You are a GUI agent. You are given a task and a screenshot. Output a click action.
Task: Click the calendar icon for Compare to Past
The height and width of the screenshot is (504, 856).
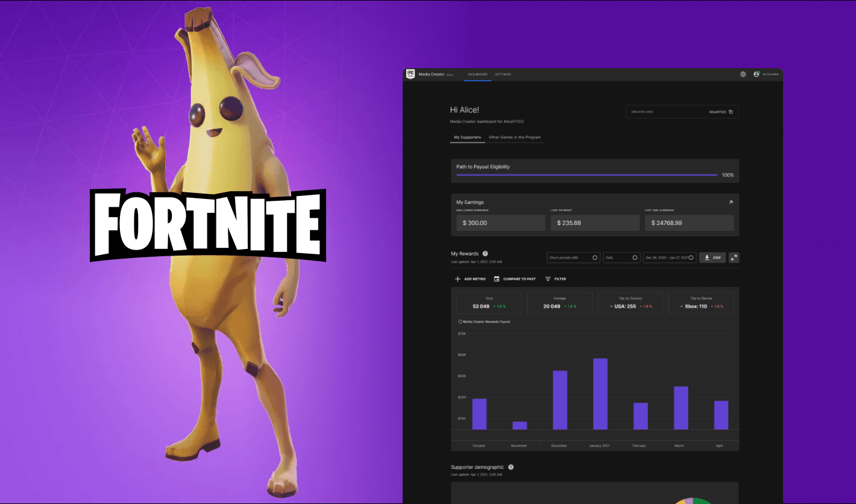(x=497, y=279)
